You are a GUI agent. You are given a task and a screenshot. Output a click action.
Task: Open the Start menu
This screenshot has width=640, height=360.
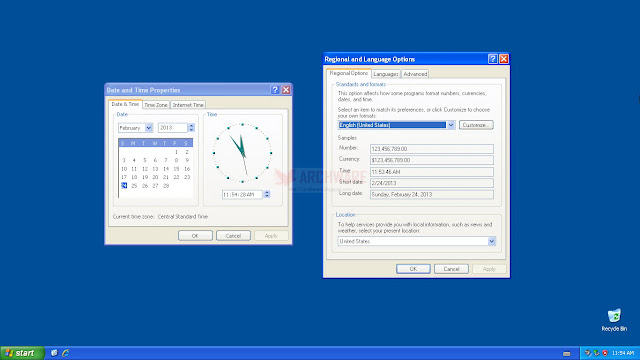pos(22,353)
